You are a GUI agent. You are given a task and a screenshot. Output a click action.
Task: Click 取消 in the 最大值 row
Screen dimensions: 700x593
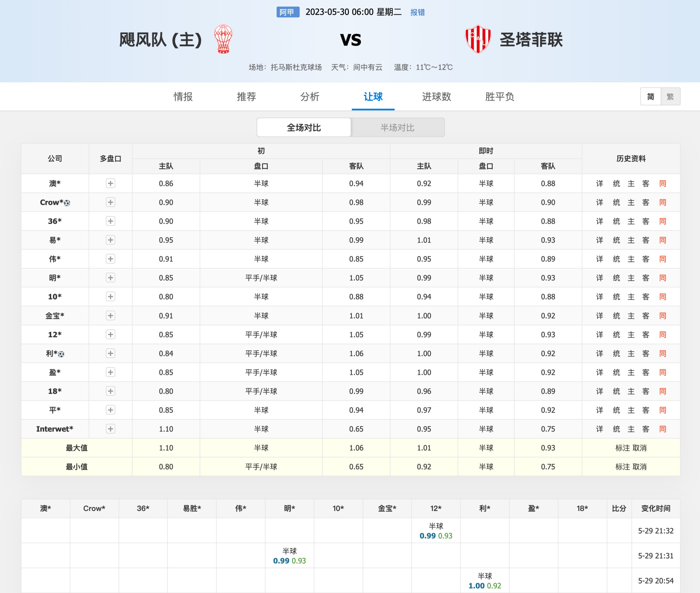[x=639, y=448]
